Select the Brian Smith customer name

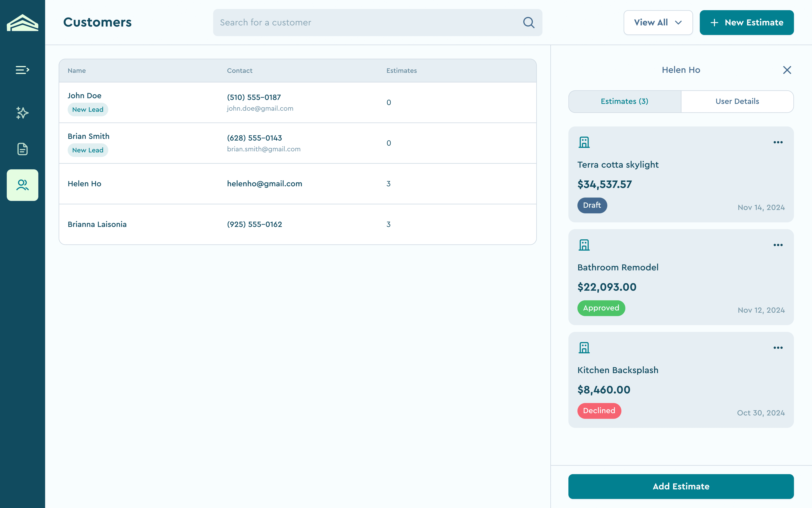tap(89, 136)
